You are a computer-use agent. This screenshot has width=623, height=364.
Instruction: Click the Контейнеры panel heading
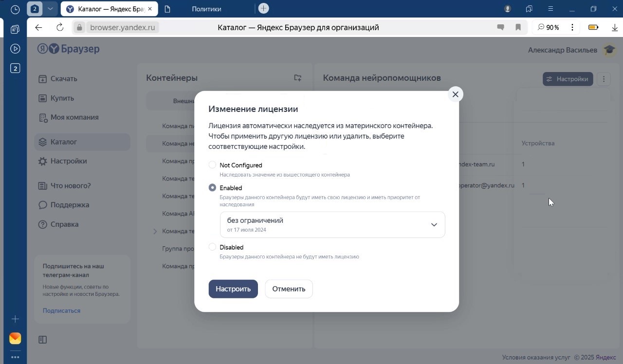point(172,78)
